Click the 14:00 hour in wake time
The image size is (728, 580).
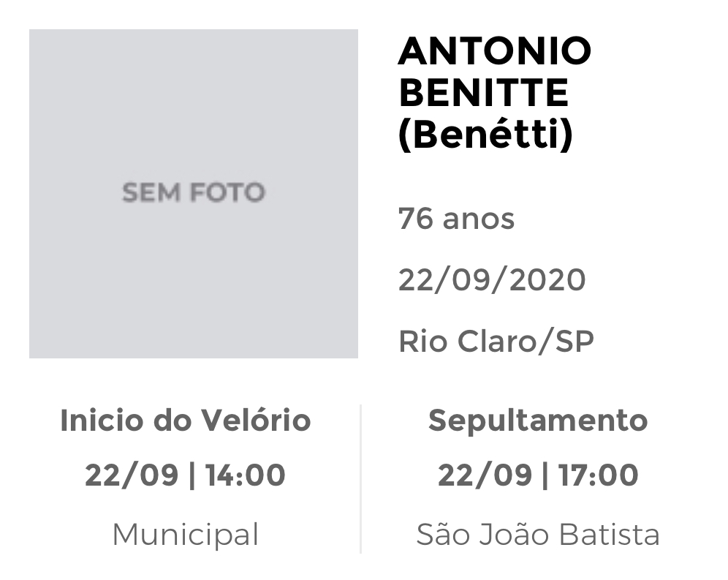coord(245,475)
